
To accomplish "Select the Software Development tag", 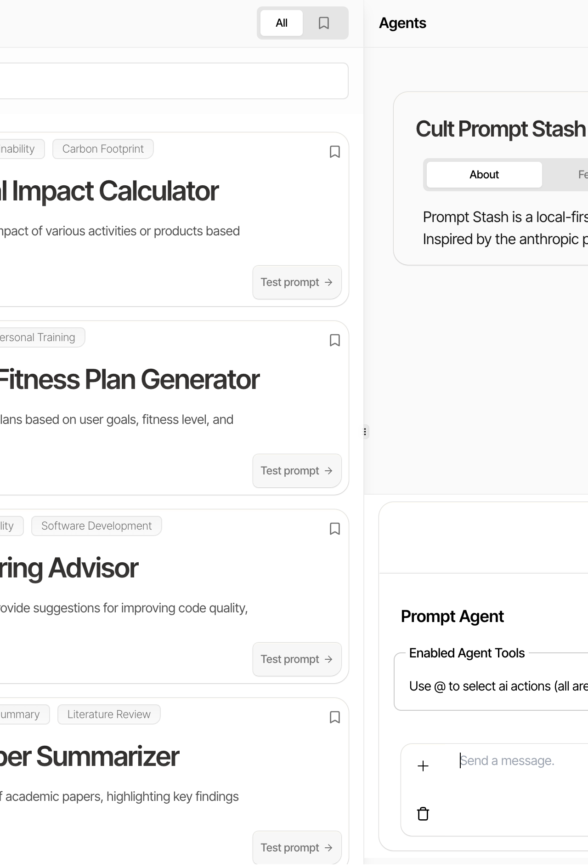I will tap(96, 526).
